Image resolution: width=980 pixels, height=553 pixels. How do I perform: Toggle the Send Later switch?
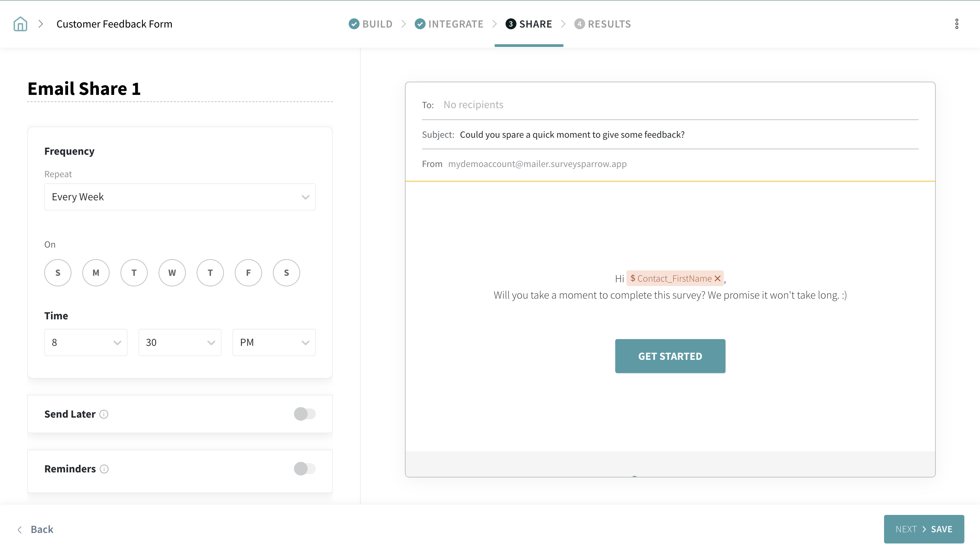point(304,414)
